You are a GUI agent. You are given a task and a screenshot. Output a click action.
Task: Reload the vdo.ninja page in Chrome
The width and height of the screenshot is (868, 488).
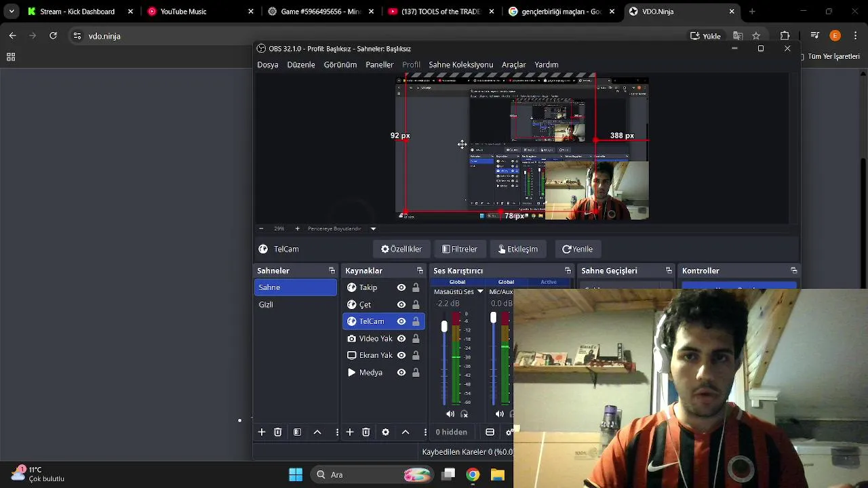coord(53,36)
